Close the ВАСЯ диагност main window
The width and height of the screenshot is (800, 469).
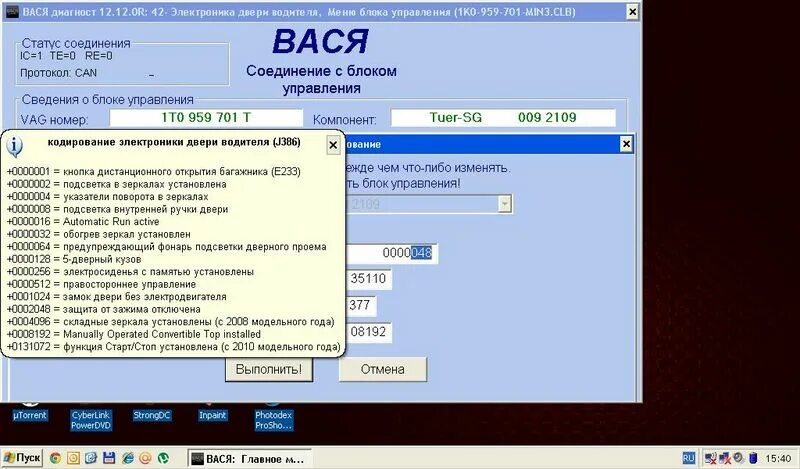click(x=632, y=12)
